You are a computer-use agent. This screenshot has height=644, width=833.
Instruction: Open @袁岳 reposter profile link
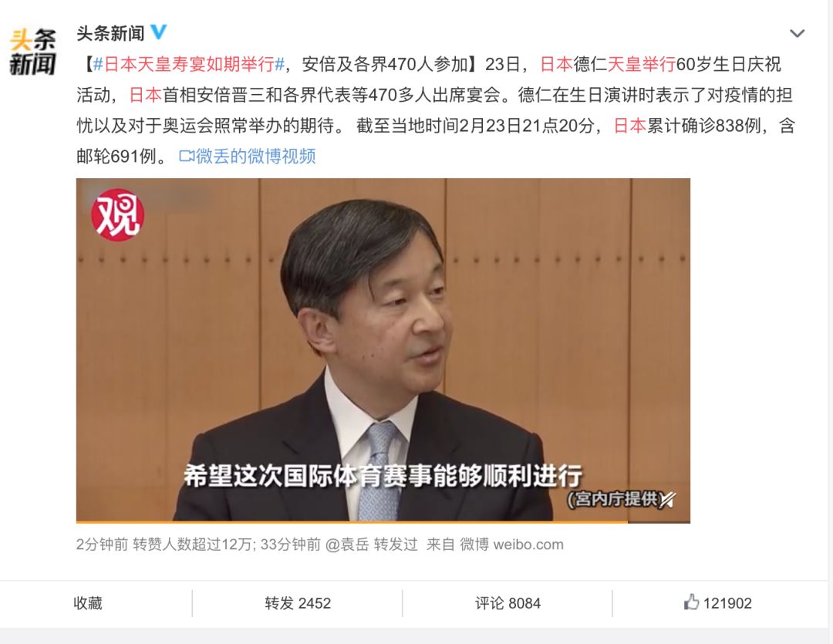pyautogui.click(x=347, y=545)
